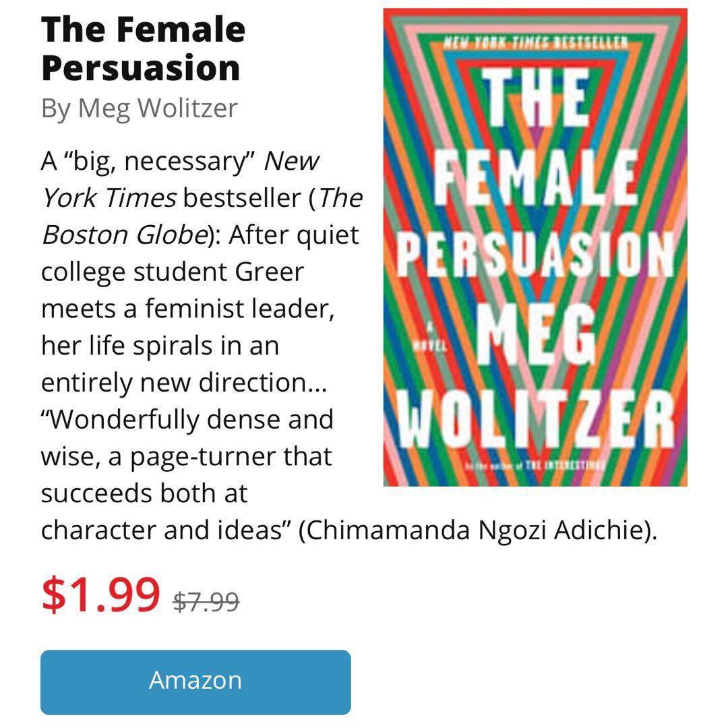The image size is (728, 728).
Task: Click the italic New York Times text
Action: click(180, 180)
